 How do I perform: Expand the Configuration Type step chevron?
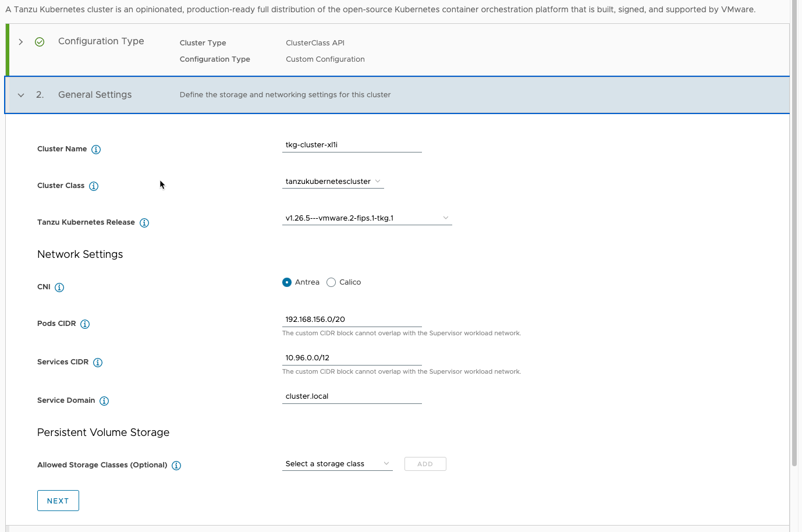pyautogui.click(x=21, y=42)
